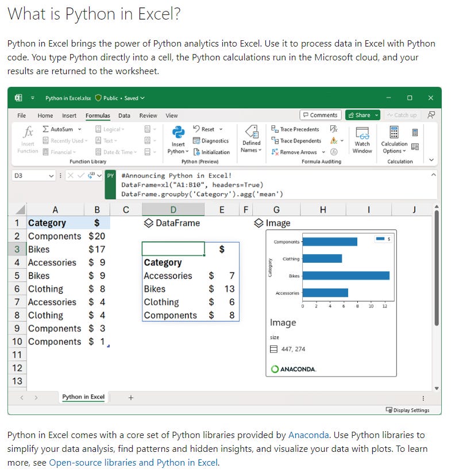Click the AutoSum sigma icon
455x476 pixels.
(x=45, y=129)
